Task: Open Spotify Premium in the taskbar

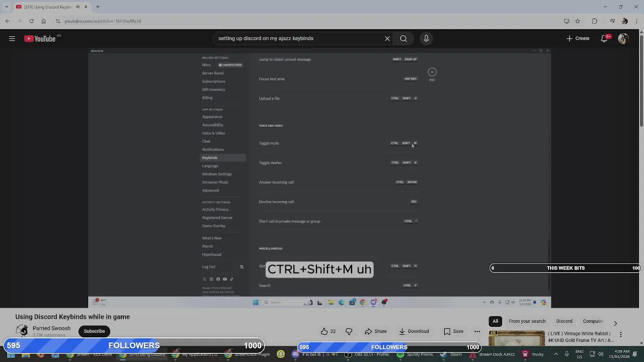Action: [x=416, y=354]
